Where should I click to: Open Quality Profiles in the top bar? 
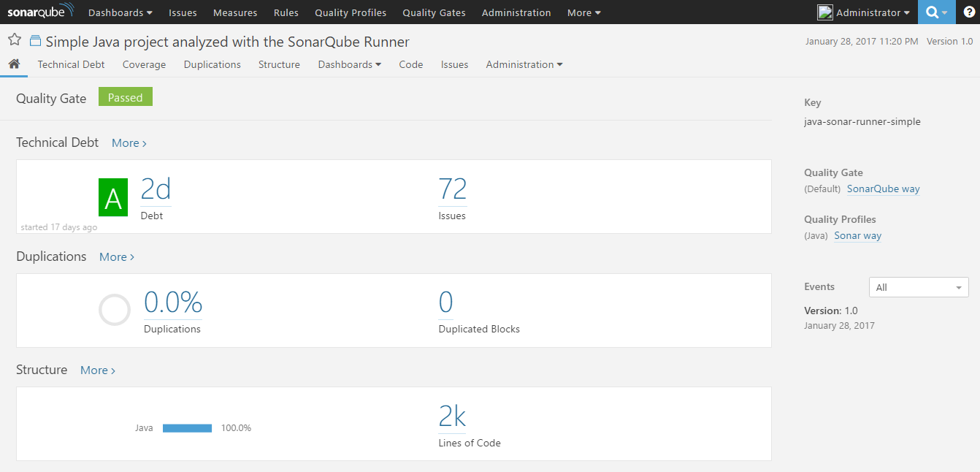(x=351, y=12)
